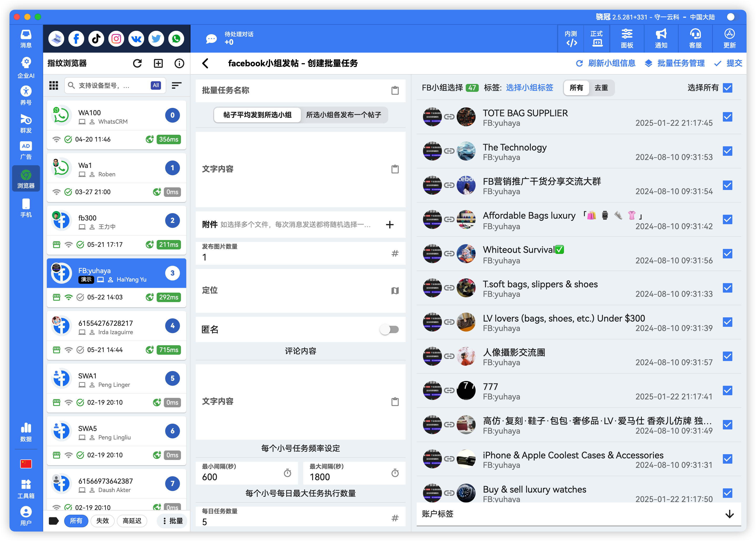Select the Instagram platform icon
This screenshot has width=756, height=541.
coord(116,38)
